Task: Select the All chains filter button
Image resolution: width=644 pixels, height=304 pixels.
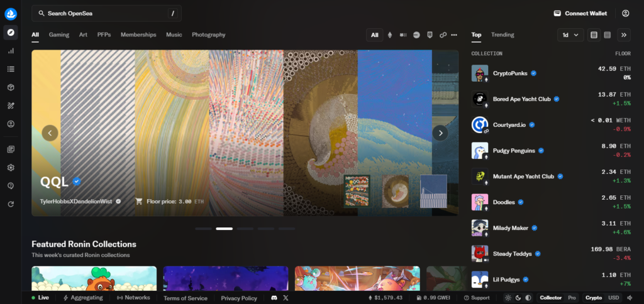Action: click(x=375, y=35)
